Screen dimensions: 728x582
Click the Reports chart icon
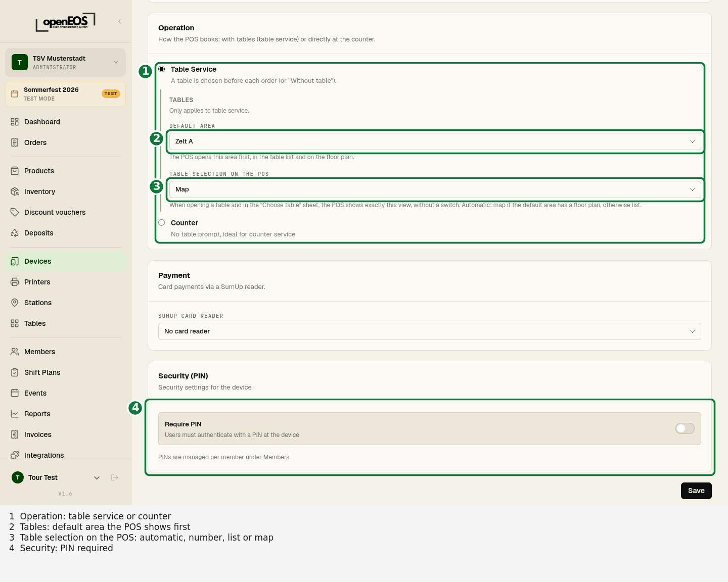(15, 414)
